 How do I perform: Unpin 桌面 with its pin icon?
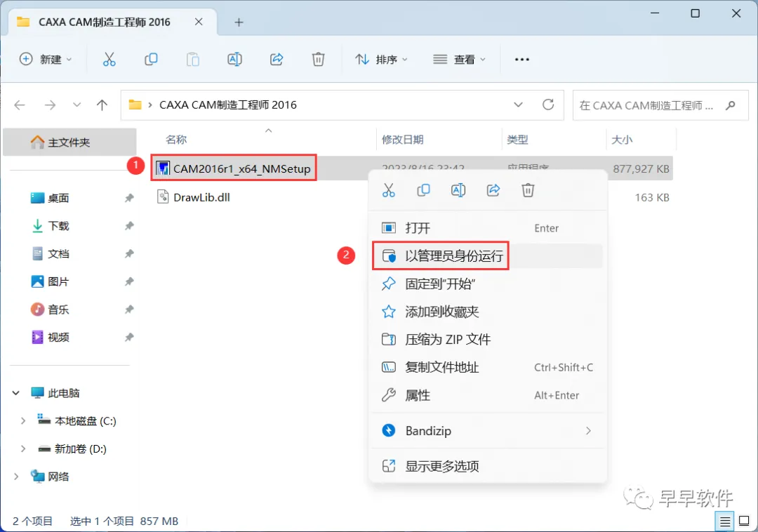129,198
